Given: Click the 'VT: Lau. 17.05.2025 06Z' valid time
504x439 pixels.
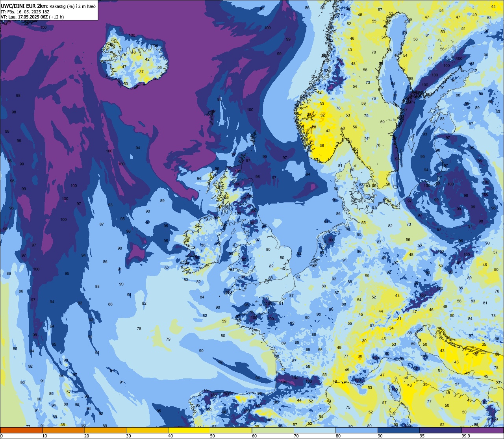Looking at the screenshot, I should [x=24, y=17].
